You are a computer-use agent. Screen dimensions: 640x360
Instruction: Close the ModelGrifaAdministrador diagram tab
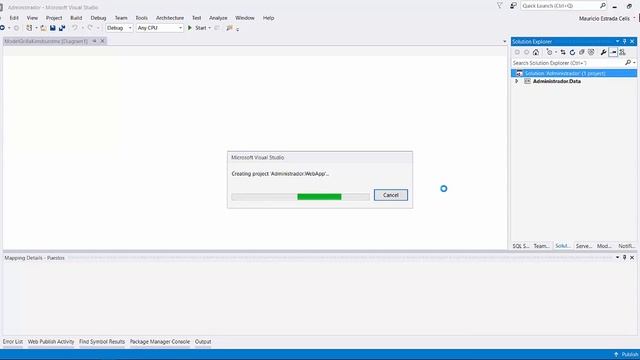pos(103,41)
